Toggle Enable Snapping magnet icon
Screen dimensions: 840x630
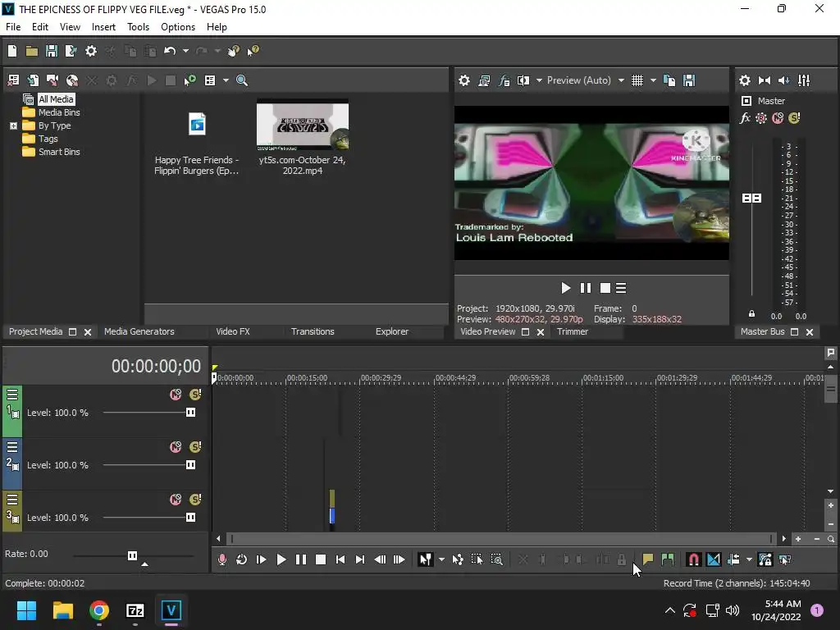click(693, 559)
